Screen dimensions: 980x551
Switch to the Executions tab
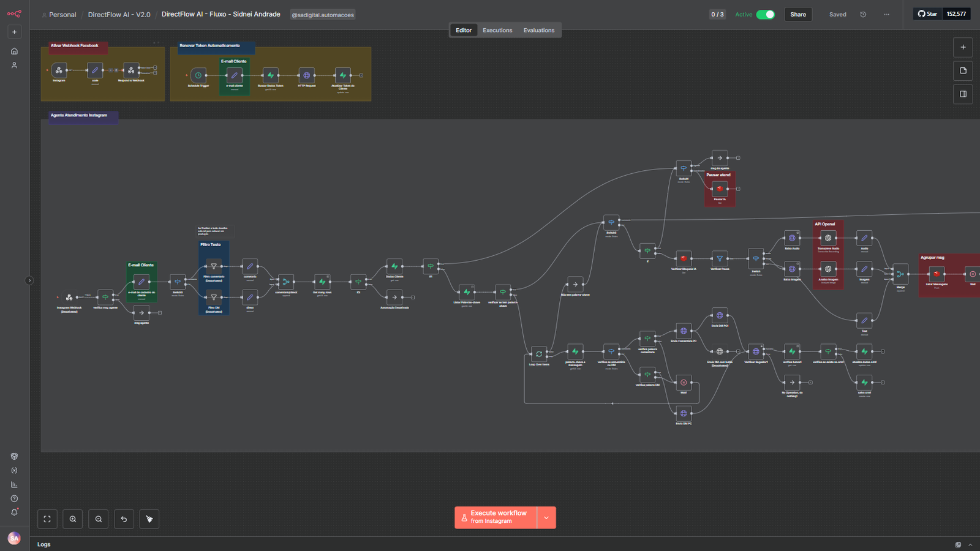[x=497, y=30]
